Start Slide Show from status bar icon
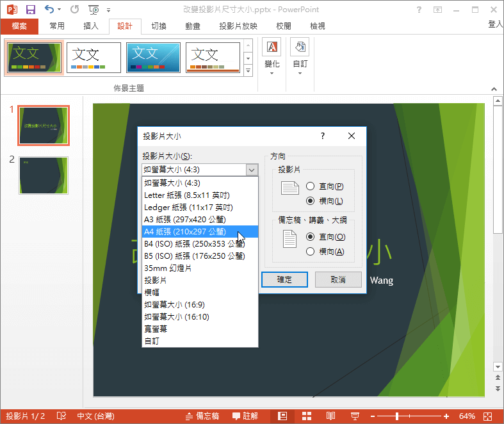The width and height of the screenshot is (504, 424). tap(355, 416)
